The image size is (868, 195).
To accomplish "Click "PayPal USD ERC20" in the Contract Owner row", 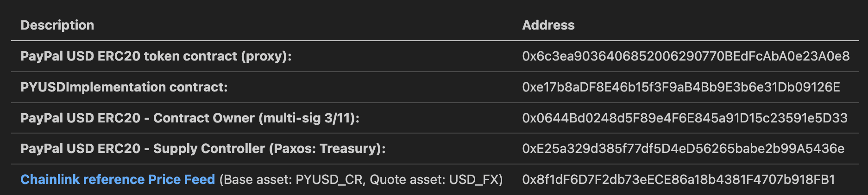I will (80, 118).
